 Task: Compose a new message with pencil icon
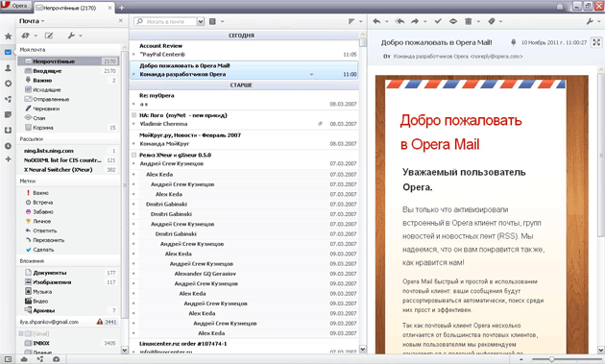pyautogui.click(x=49, y=36)
